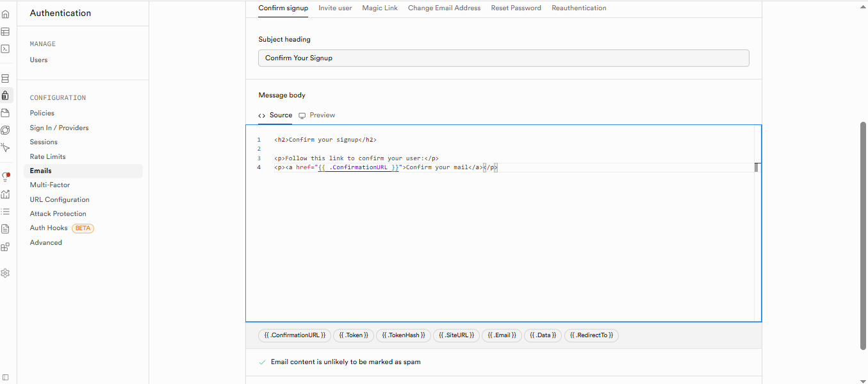Open the Integrations blocks icon
Viewport: 868px width, 384px height.
(5, 247)
